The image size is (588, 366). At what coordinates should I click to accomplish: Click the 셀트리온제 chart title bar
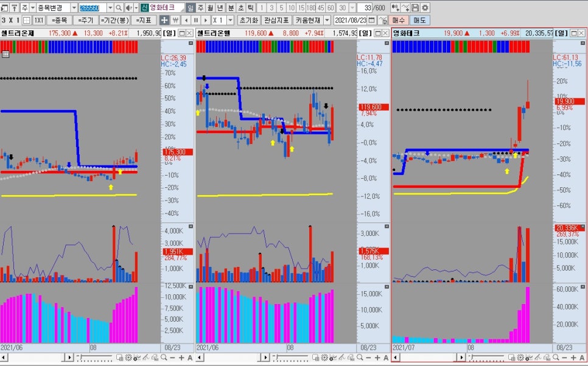tap(82, 33)
